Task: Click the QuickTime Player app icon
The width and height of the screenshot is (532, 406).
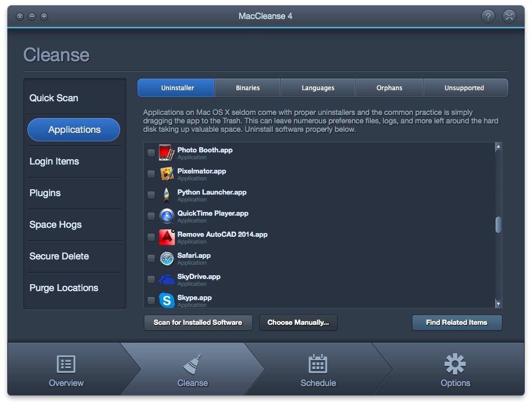Action: click(x=167, y=216)
